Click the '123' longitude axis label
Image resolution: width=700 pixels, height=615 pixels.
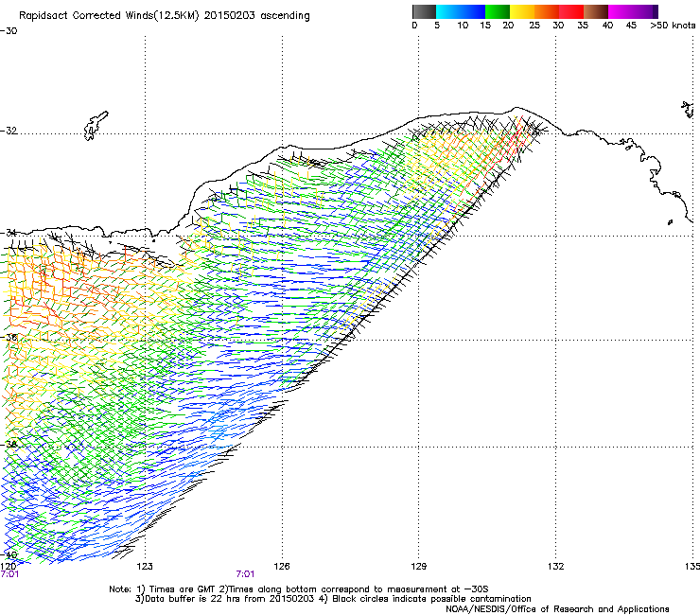point(145,567)
